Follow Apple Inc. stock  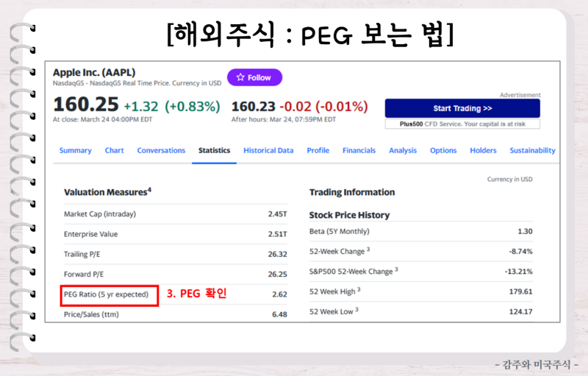254,77
